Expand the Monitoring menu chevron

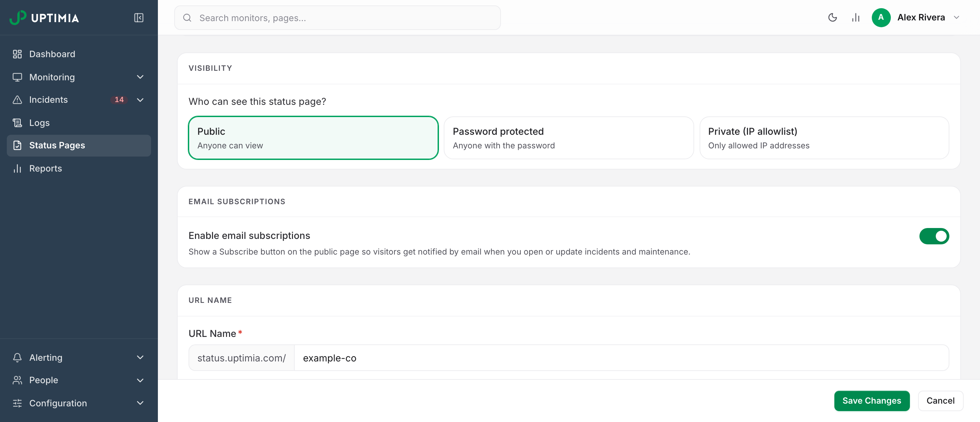click(x=140, y=77)
